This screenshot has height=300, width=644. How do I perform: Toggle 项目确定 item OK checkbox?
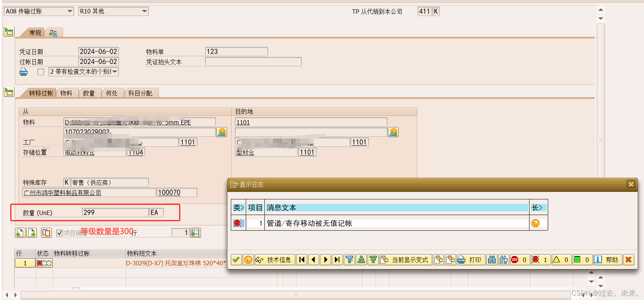click(x=59, y=233)
